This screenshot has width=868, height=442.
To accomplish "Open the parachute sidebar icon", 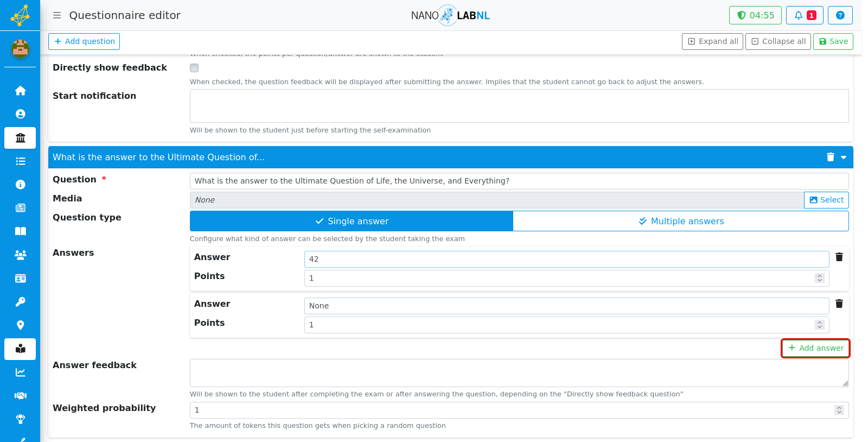I will pos(20,419).
